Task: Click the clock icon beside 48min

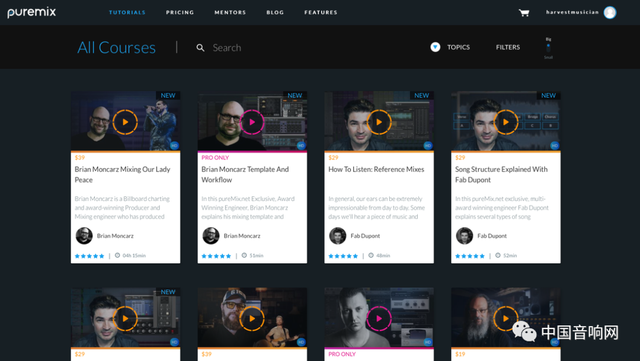Action: coord(371,255)
